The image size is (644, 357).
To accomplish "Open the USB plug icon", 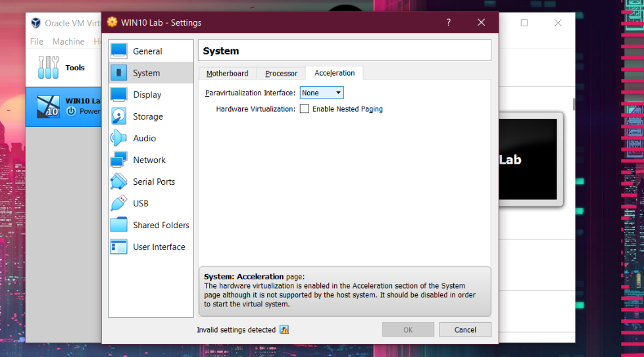I will click(x=118, y=204).
